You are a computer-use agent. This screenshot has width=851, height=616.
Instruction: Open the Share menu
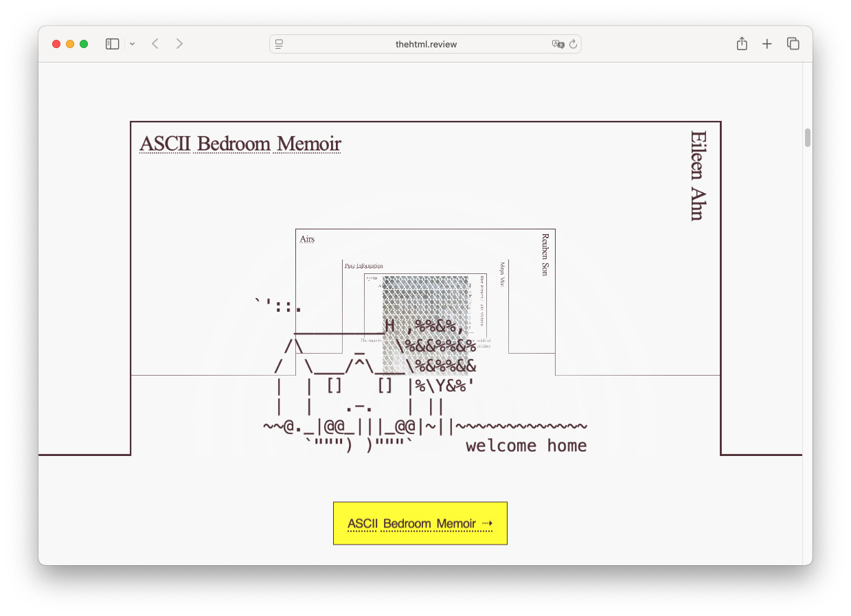(x=742, y=44)
